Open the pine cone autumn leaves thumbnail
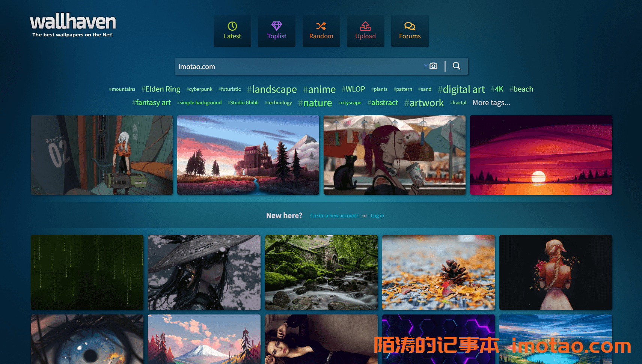This screenshot has height=364, width=642. click(x=438, y=272)
